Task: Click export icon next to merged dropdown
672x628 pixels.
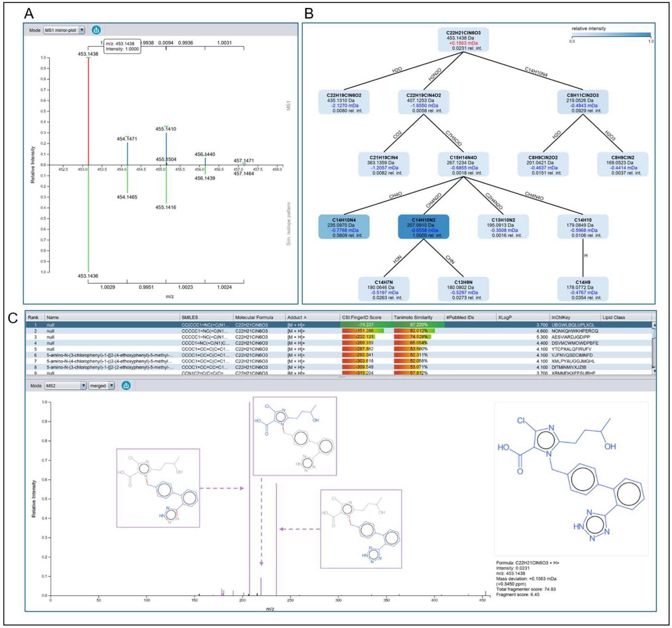Action: point(126,386)
